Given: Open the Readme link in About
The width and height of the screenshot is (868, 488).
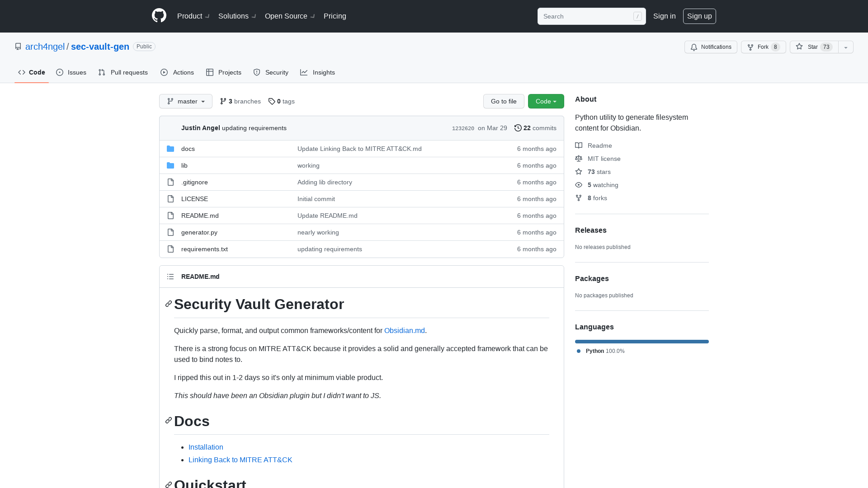Looking at the screenshot, I should 594,145.
